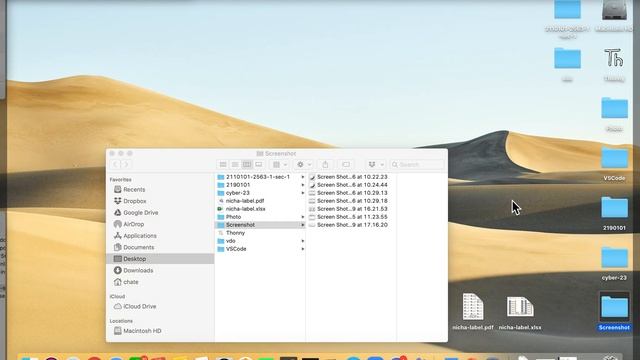This screenshot has width=640, height=360.
Task: Expand the cyber-23 folder arrow
Action: [302, 193]
